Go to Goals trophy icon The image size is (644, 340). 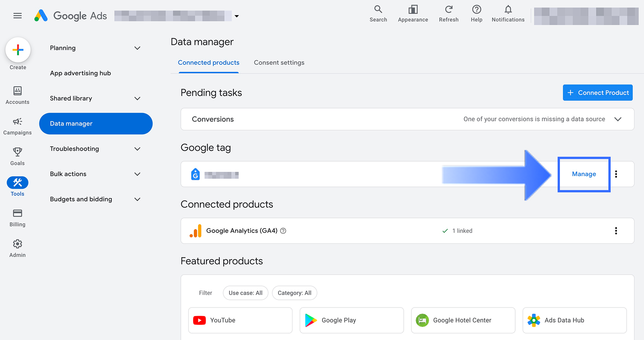[17, 152]
